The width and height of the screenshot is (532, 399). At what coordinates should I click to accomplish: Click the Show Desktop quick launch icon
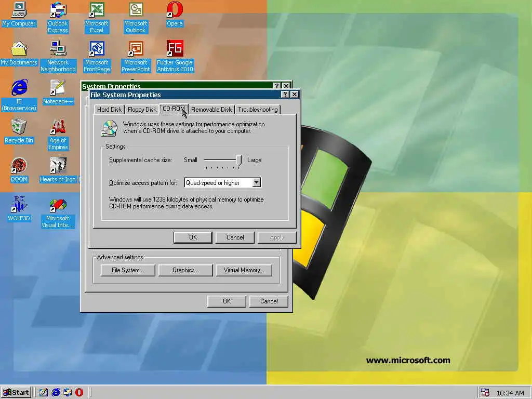(44, 393)
